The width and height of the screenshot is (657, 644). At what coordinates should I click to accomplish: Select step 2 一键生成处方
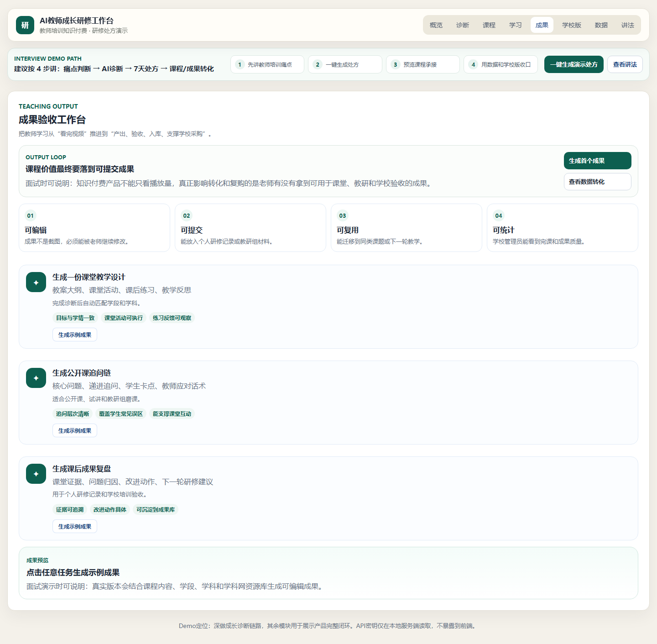[345, 64]
